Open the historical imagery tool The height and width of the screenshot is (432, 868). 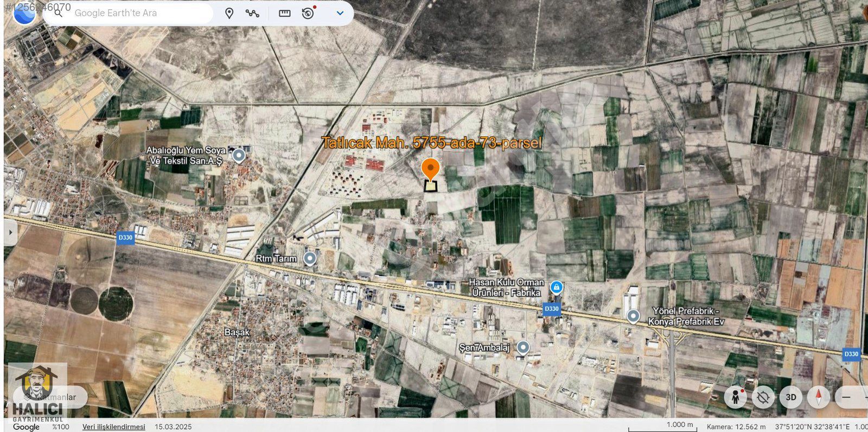click(308, 13)
